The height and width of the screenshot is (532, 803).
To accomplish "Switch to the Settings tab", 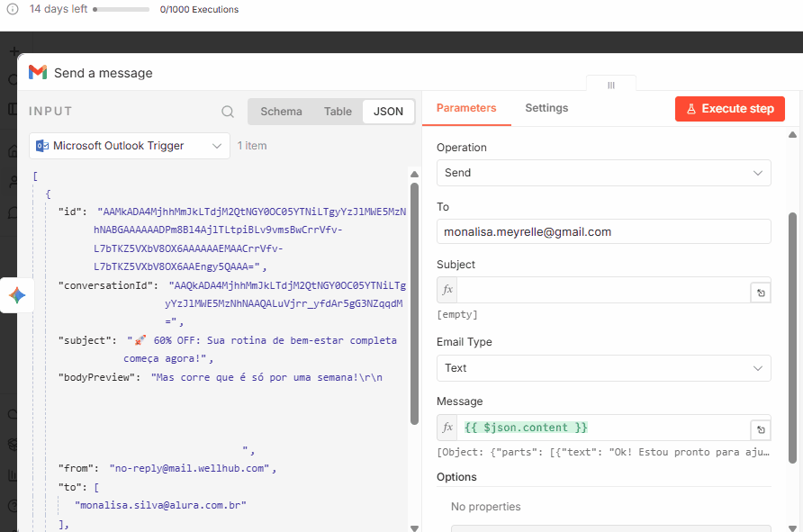I will point(546,108).
